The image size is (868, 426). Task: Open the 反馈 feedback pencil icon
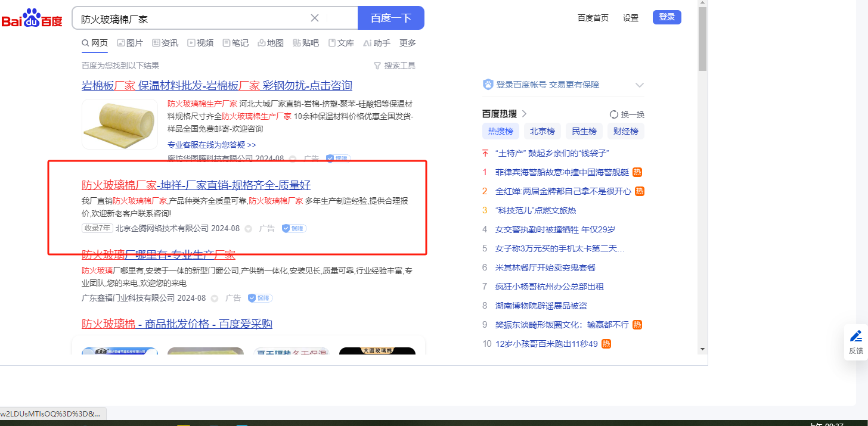[x=855, y=336]
